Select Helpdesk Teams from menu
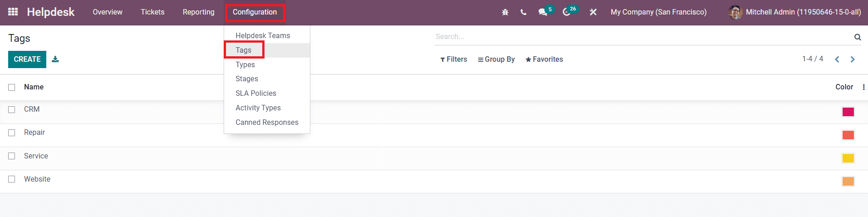The image size is (868, 217). 267,35
